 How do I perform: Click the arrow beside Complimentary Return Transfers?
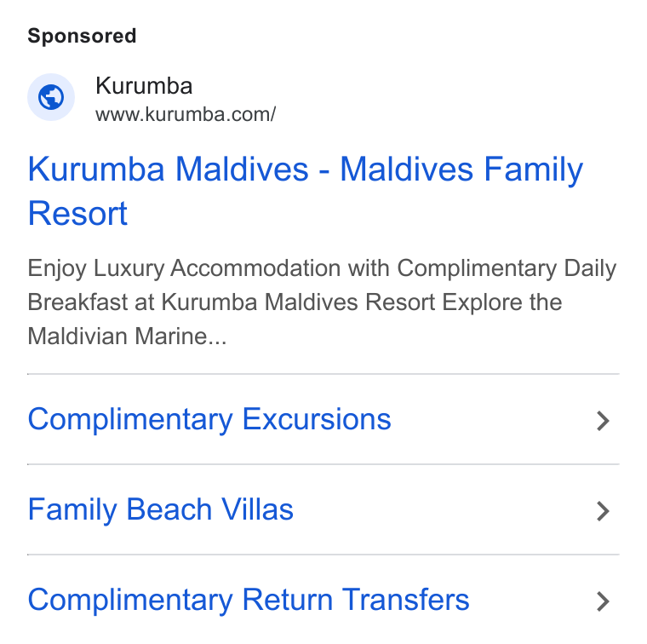click(x=603, y=601)
